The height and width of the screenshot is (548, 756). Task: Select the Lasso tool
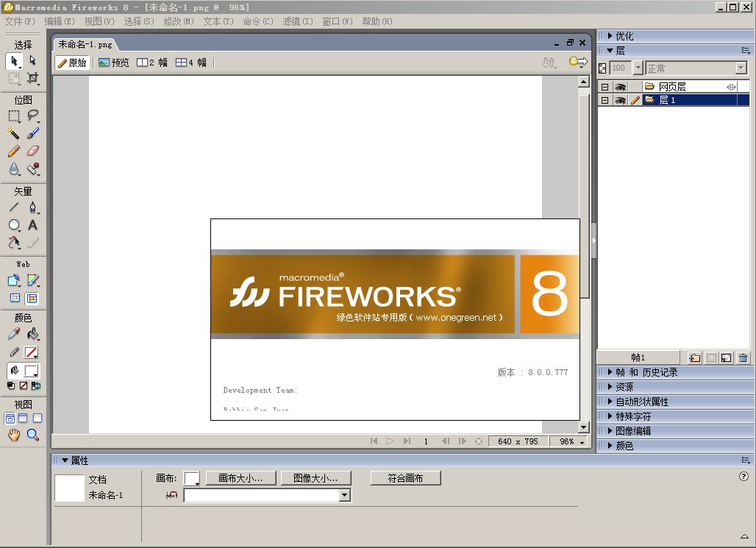[33, 115]
